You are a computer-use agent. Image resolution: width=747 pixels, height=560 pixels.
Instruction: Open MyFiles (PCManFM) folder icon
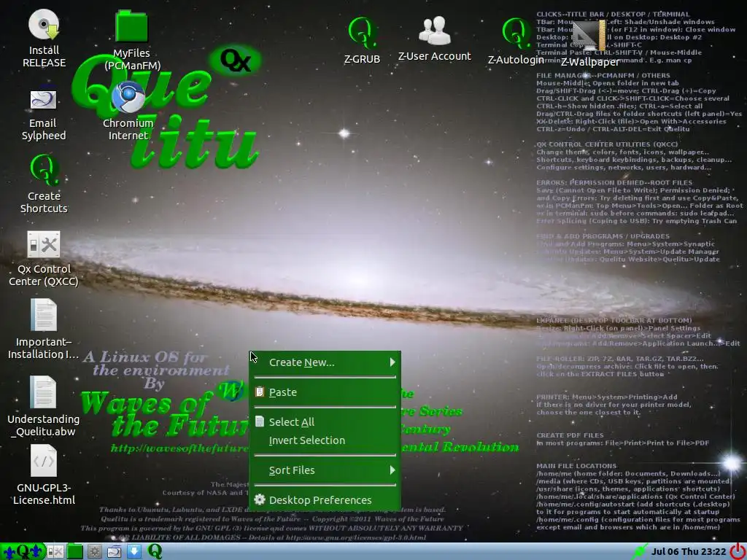click(x=131, y=26)
